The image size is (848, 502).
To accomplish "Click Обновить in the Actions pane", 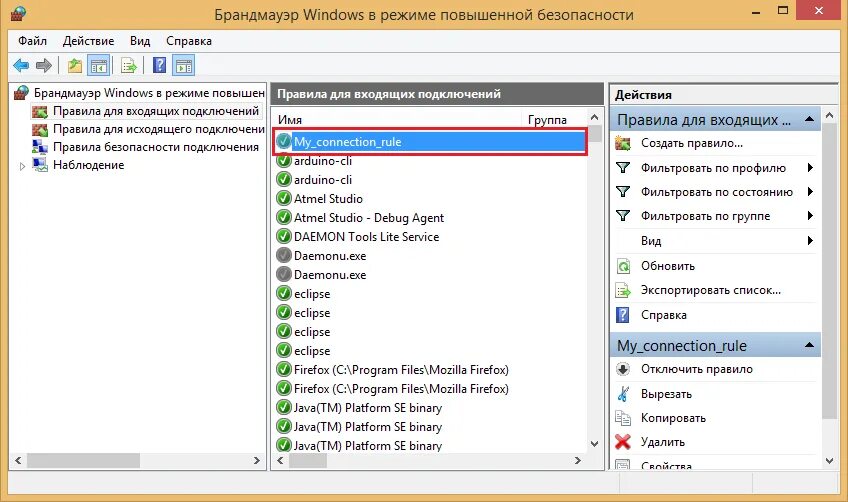I will (668, 266).
